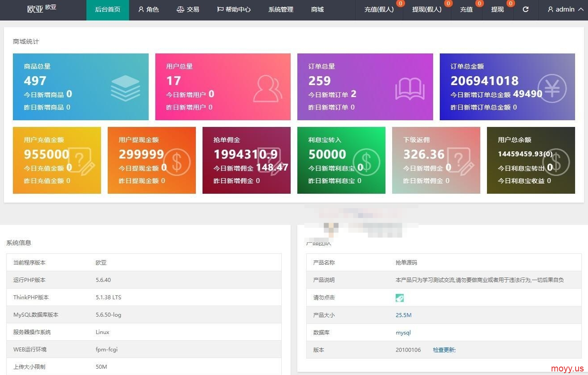Click the users icon in 用户总量 card
Screen dimensions: 588x375
(268, 89)
